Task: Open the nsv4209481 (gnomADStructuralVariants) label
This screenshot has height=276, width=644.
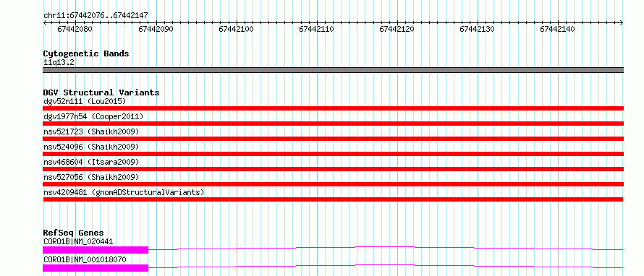Action: coord(124,192)
